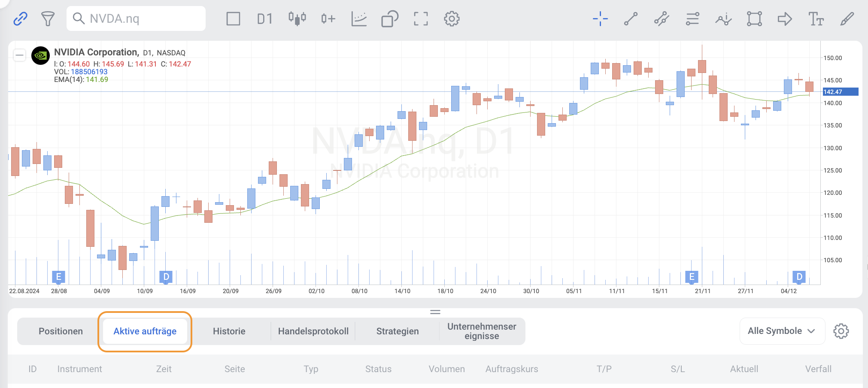Click the 22.08.2024 date axis label

[24, 291]
